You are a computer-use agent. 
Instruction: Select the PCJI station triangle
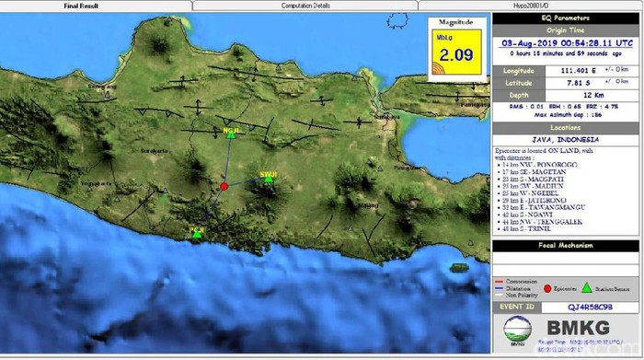tap(198, 234)
